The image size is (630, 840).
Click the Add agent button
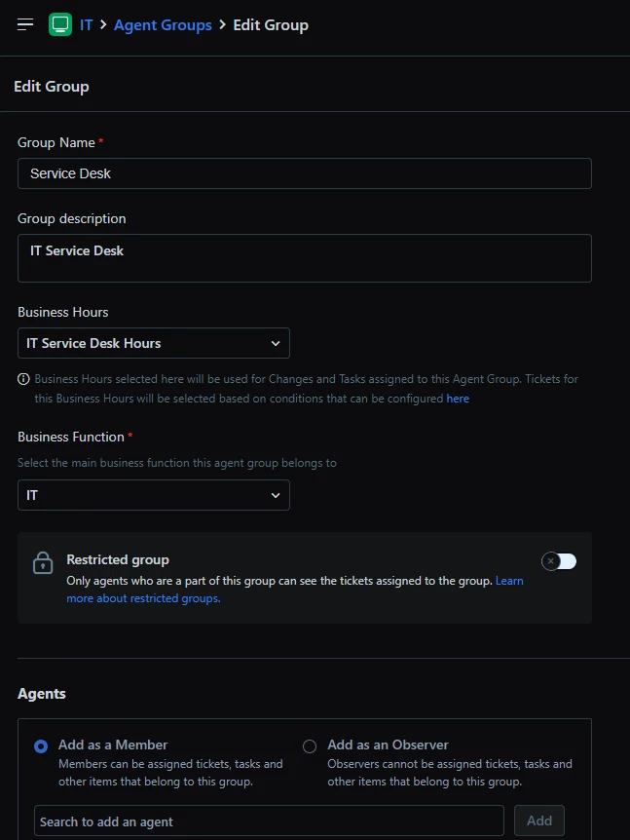coord(539,821)
